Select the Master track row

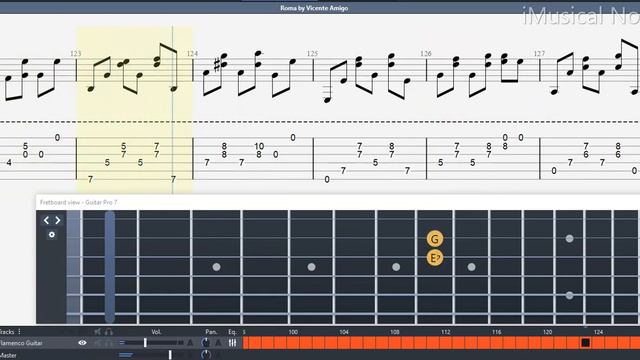pyautogui.click(x=8, y=355)
